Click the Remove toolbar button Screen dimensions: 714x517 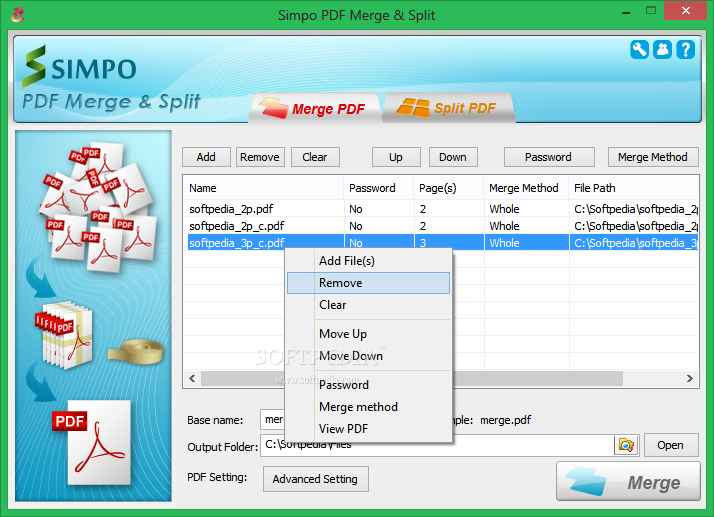260,157
